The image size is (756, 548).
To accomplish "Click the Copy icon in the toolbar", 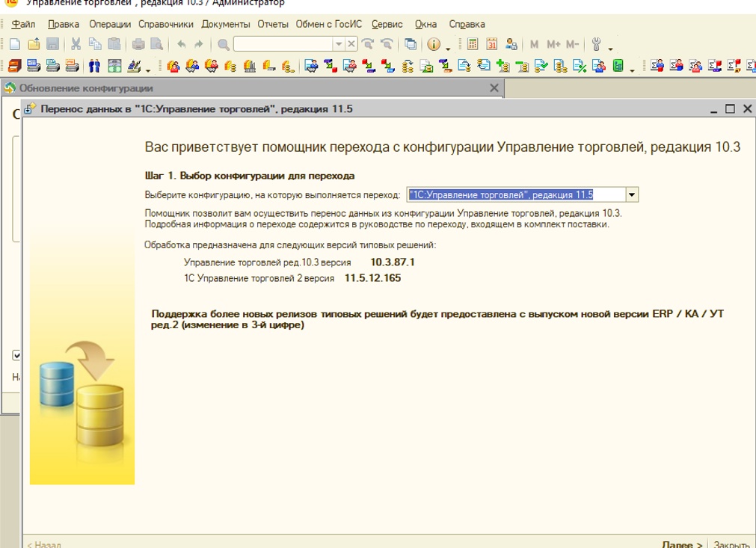I will 95,44.
